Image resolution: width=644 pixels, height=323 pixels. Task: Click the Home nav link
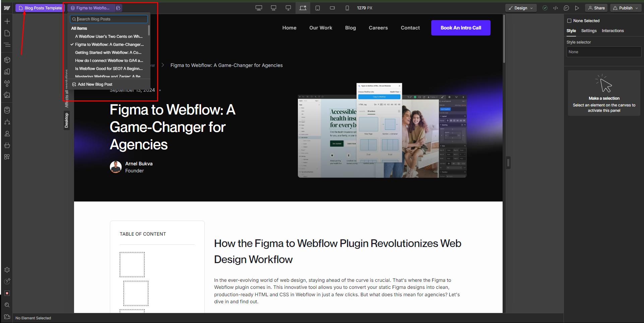click(x=289, y=28)
